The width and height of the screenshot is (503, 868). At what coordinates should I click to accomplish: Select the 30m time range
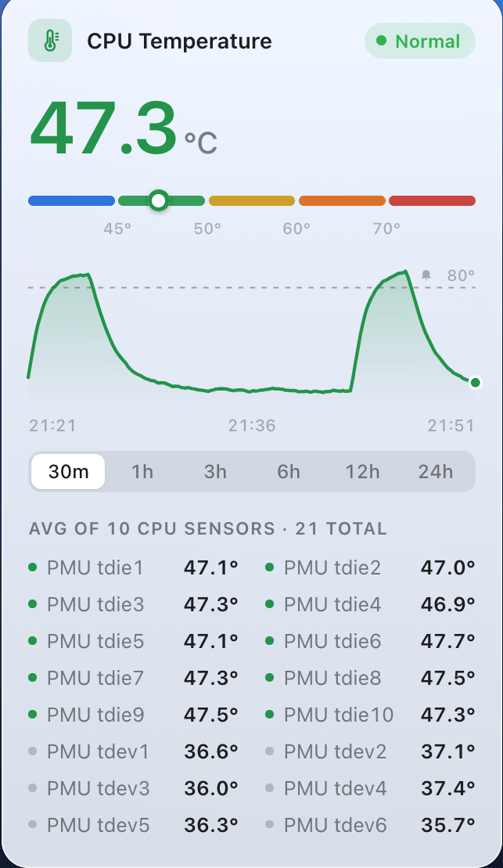click(68, 472)
